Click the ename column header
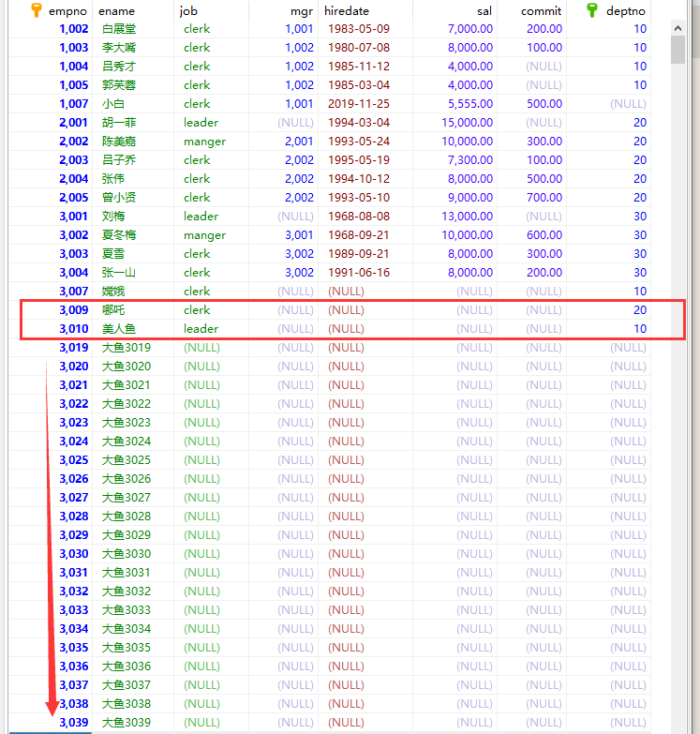The height and width of the screenshot is (734, 700). [x=133, y=10]
